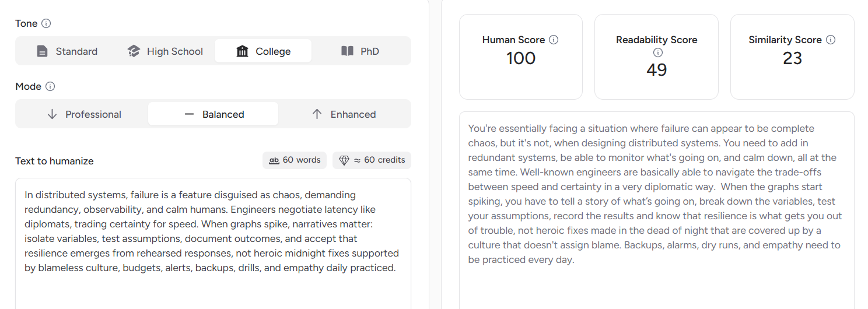
Task: Click the 60 credits badge
Action: coord(372,160)
